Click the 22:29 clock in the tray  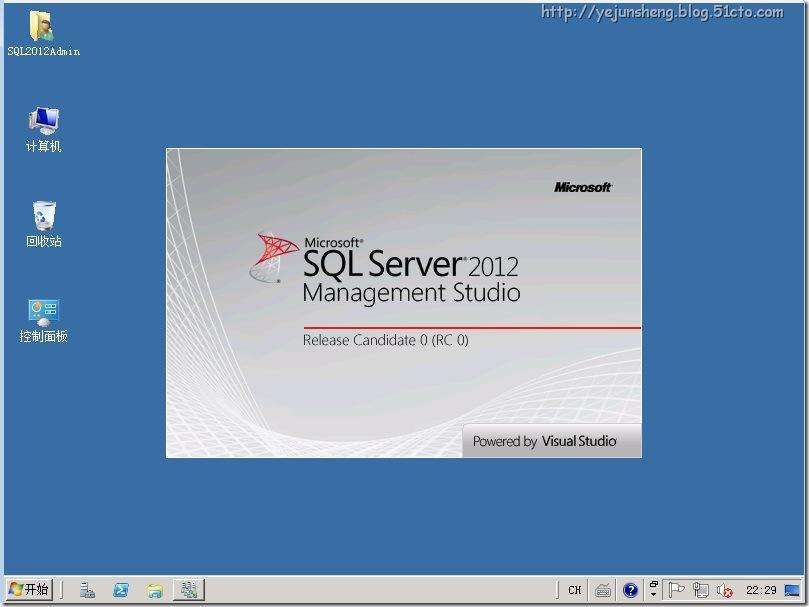click(x=761, y=590)
